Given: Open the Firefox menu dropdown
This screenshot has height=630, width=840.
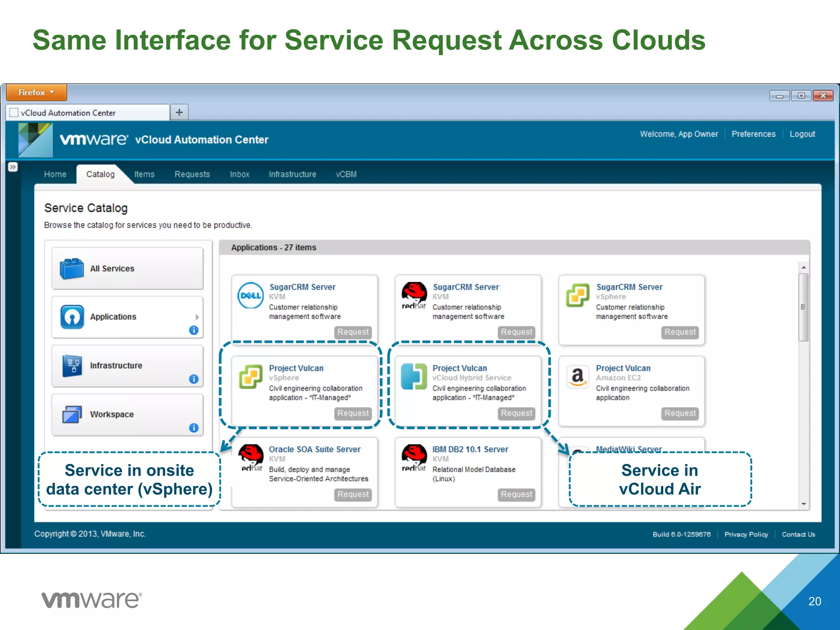Looking at the screenshot, I should (36, 93).
